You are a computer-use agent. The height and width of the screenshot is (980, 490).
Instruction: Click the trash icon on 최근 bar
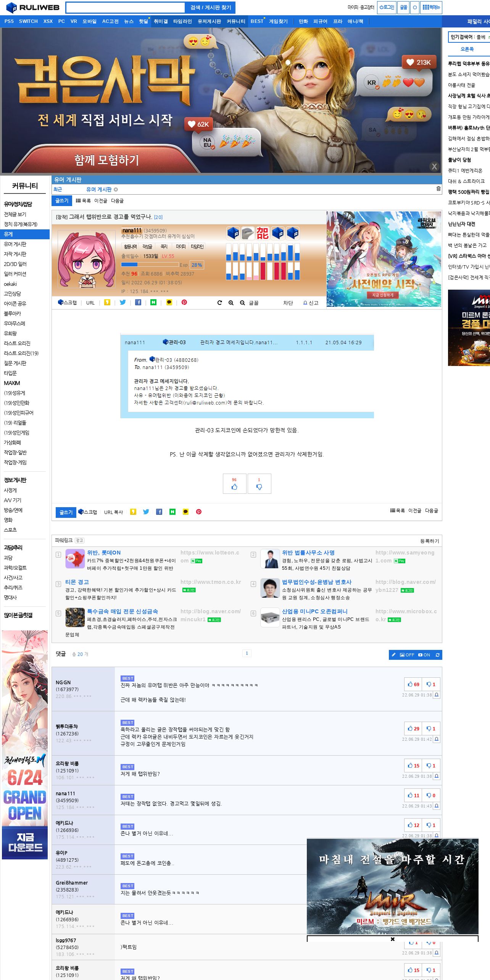438,189
